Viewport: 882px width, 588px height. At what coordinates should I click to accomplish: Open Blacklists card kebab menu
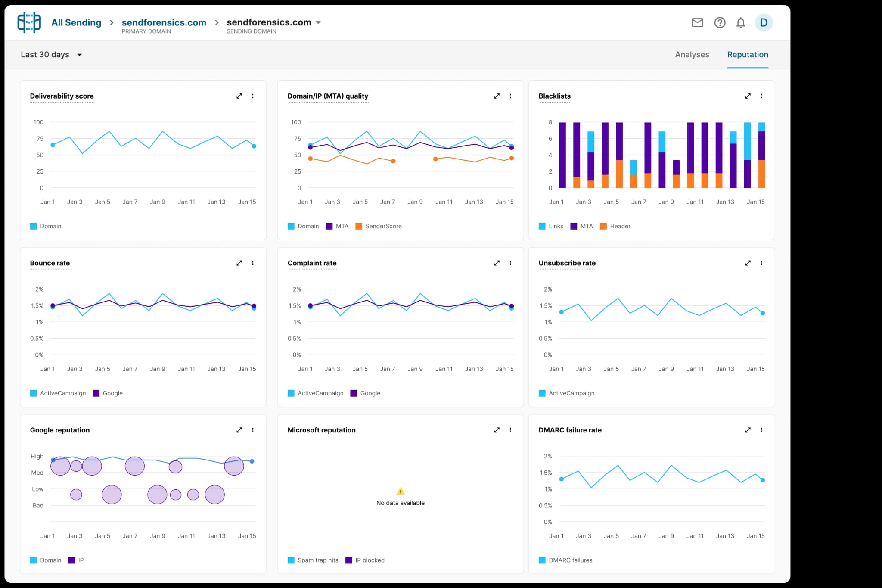pyautogui.click(x=761, y=96)
